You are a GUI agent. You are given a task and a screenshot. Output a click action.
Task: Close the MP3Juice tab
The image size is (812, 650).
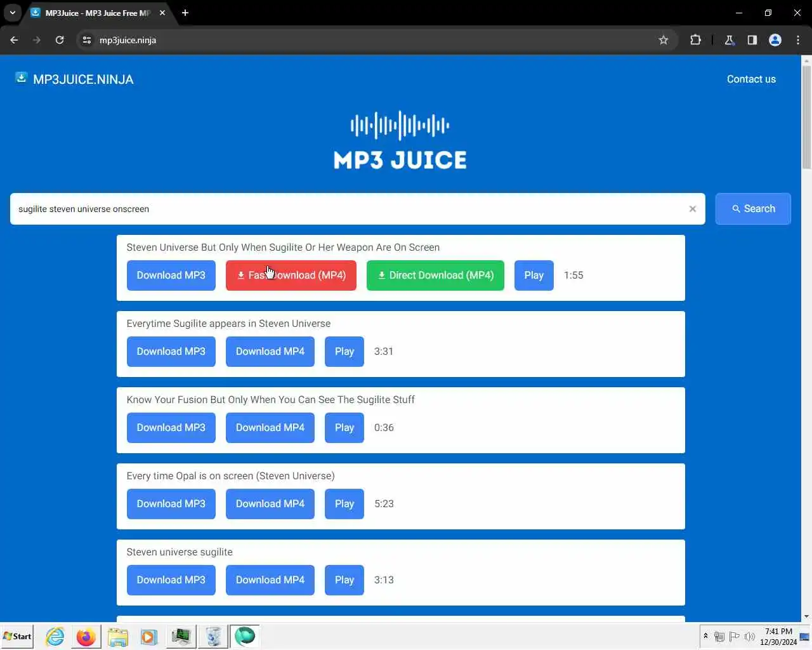162,13
